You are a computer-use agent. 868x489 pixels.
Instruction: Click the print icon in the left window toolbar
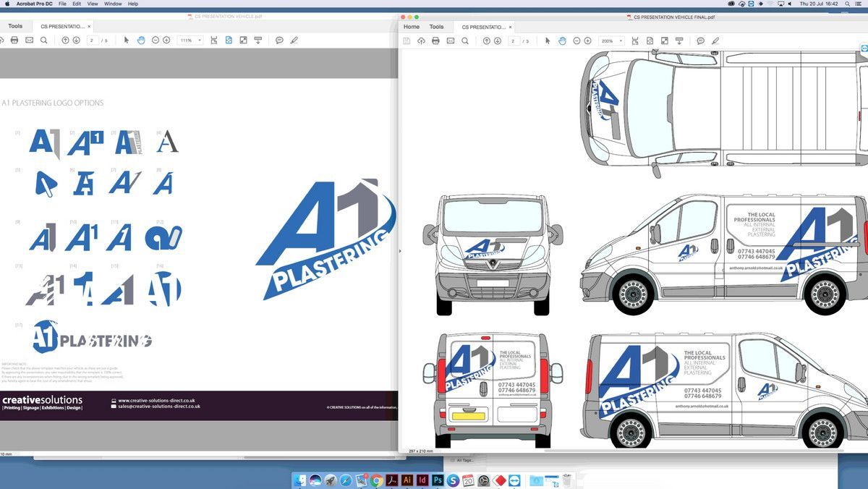[14, 41]
